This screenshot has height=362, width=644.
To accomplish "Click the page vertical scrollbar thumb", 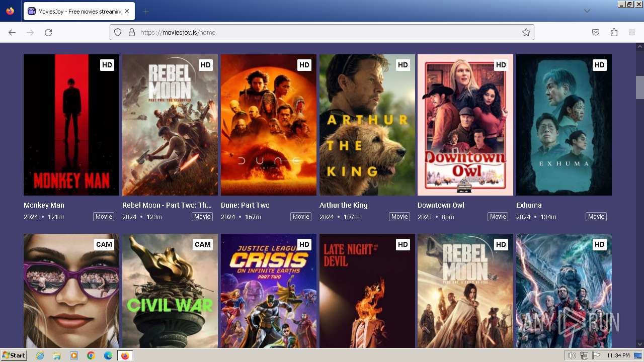I will coord(639,87).
